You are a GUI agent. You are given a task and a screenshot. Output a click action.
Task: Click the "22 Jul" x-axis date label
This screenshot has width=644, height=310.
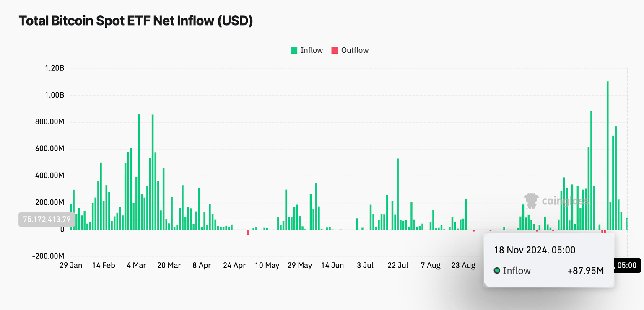coord(398,266)
